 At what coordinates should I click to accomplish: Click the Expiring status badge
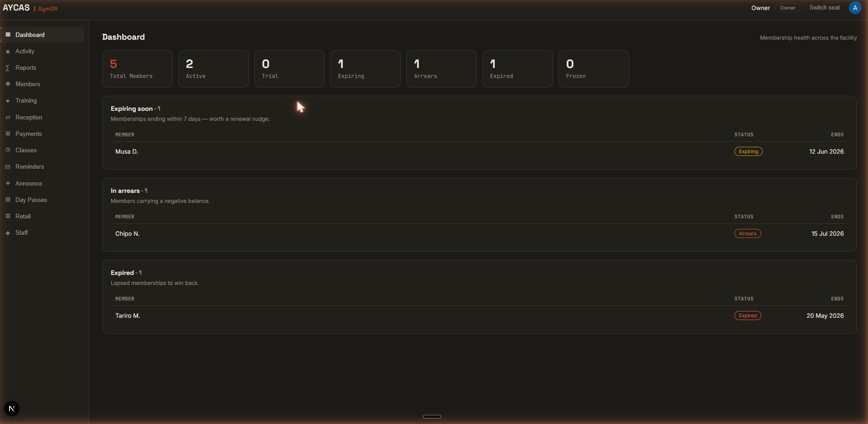tap(748, 151)
